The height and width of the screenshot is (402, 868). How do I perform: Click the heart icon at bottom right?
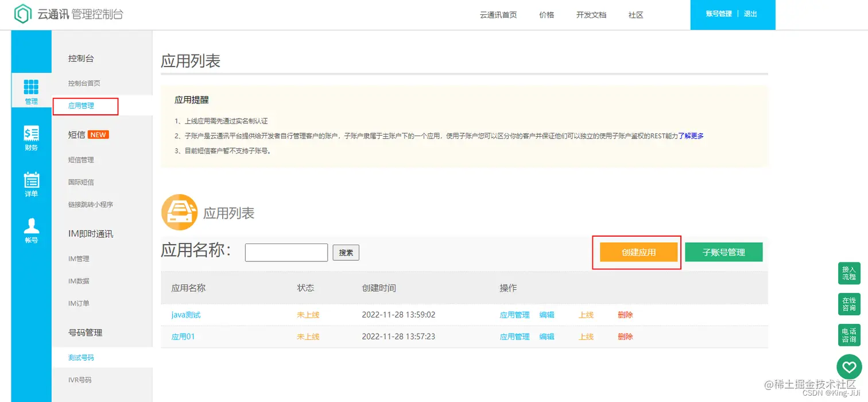coord(849,366)
